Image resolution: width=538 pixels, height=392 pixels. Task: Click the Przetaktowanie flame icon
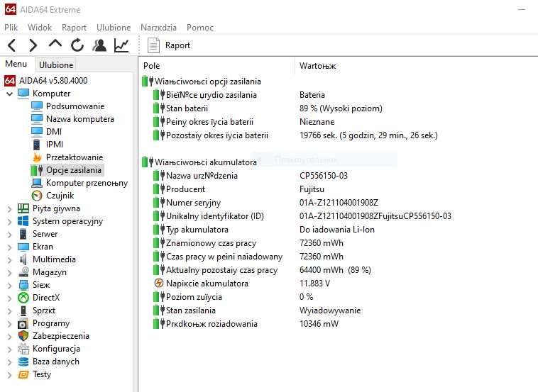point(37,157)
